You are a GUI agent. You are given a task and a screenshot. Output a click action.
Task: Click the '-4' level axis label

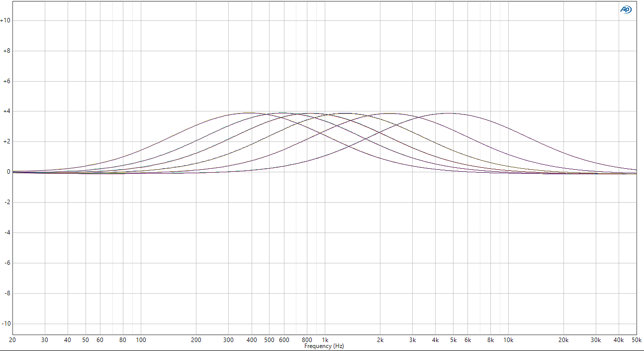tap(7, 233)
